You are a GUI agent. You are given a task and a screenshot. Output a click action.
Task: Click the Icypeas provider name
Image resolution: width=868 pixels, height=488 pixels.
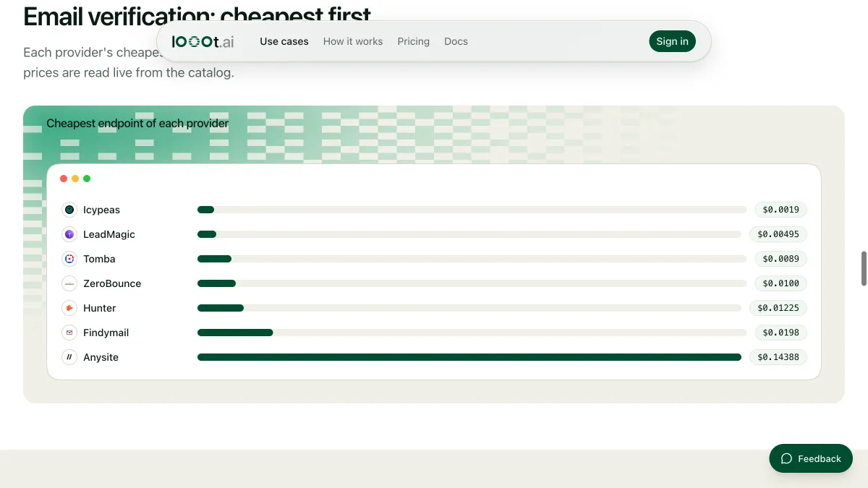[x=101, y=210]
